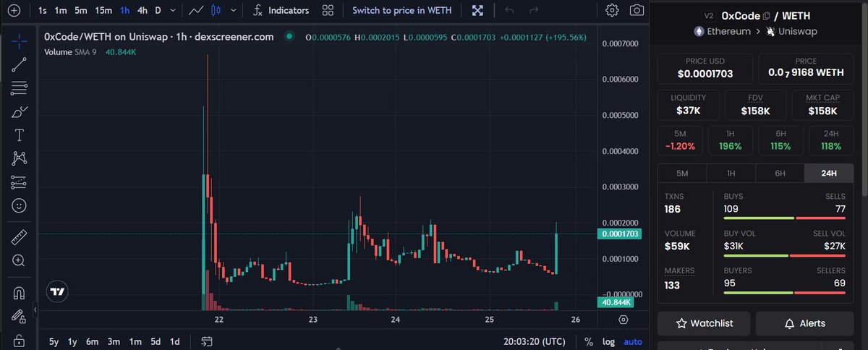Click the add symbol plus icon
The image size is (868, 350).
(x=14, y=10)
